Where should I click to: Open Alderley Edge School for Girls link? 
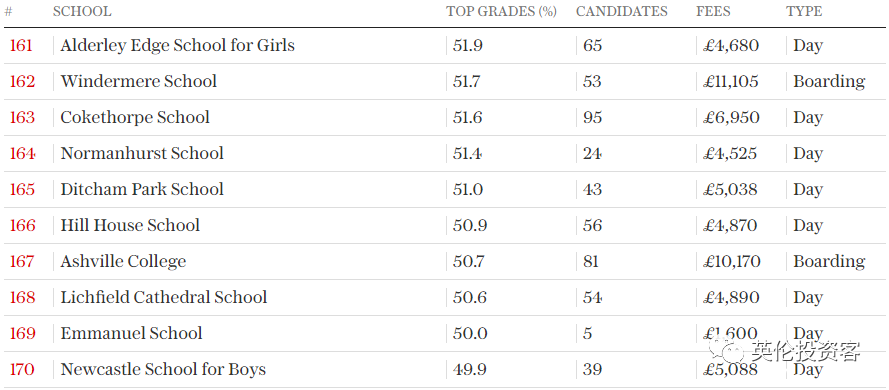177,45
